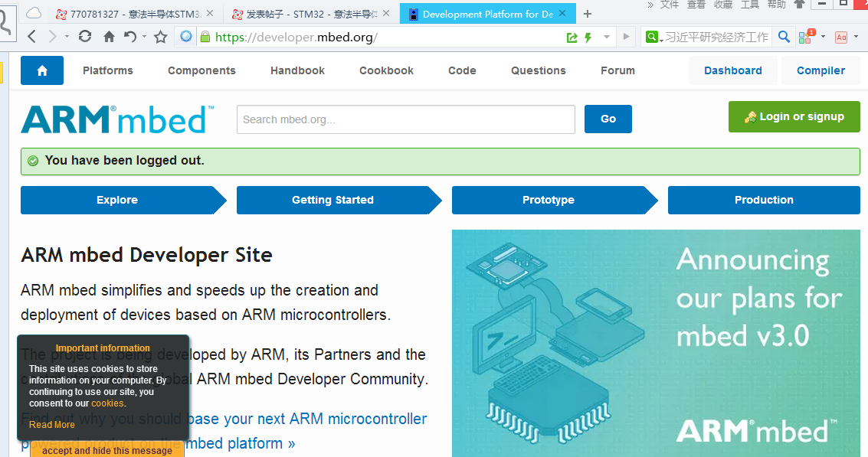868x457 pixels.
Task: Click the ARM mbed logo
Action: pyautogui.click(x=117, y=119)
